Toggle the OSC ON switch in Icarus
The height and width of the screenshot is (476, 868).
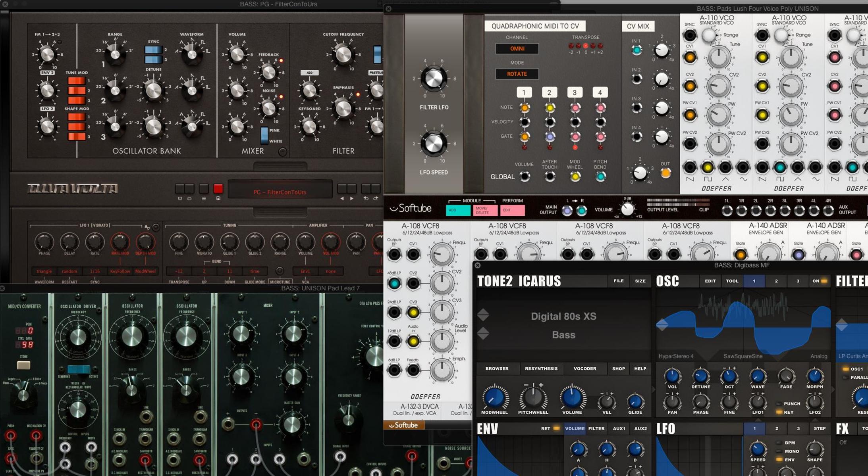tap(820, 281)
